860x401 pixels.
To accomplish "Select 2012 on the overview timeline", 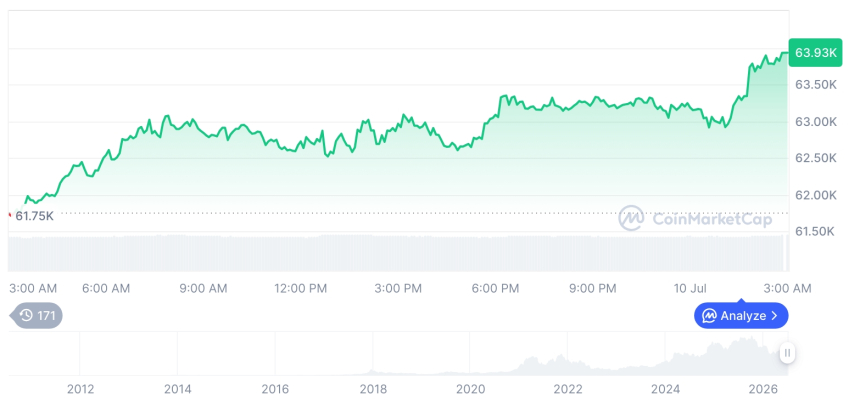I will [x=81, y=389].
